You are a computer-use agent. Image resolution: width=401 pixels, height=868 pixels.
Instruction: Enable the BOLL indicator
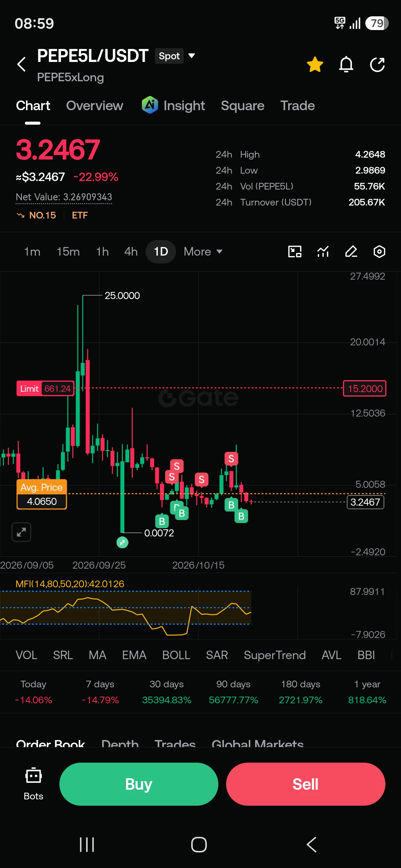pyautogui.click(x=176, y=655)
